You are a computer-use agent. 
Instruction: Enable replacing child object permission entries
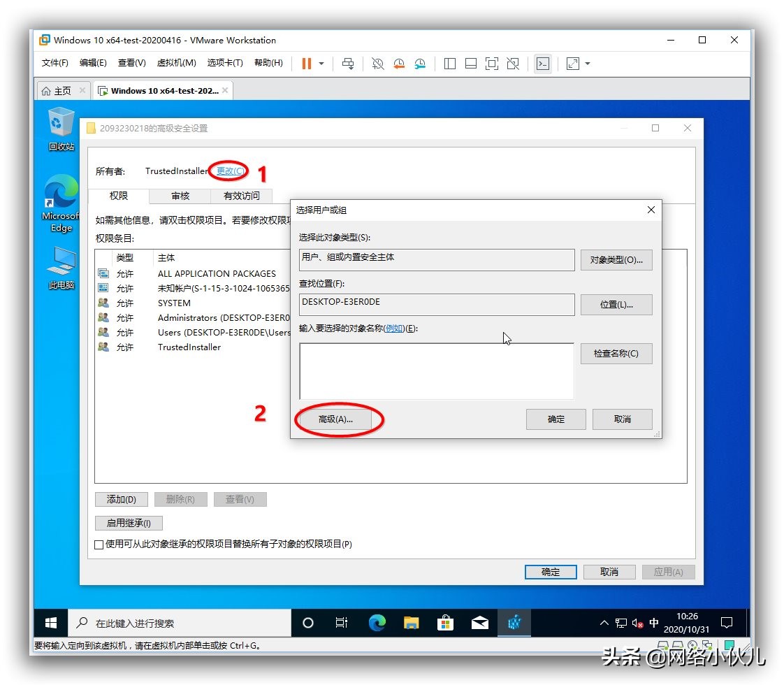[99, 545]
